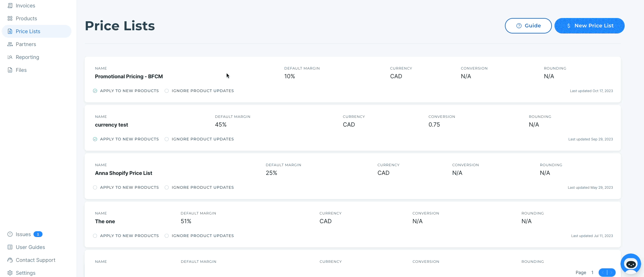Image resolution: width=644 pixels, height=277 pixels.
Task: Click the 0.75 conversion value
Action: tap(434, 125)
